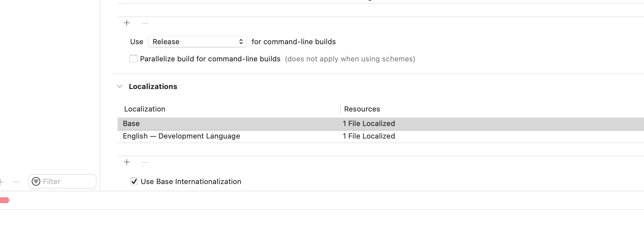The width and height of the screenshot is (644, 250).
Task: Click the minus button beside the Filter field
Action: tap(17, 182)
